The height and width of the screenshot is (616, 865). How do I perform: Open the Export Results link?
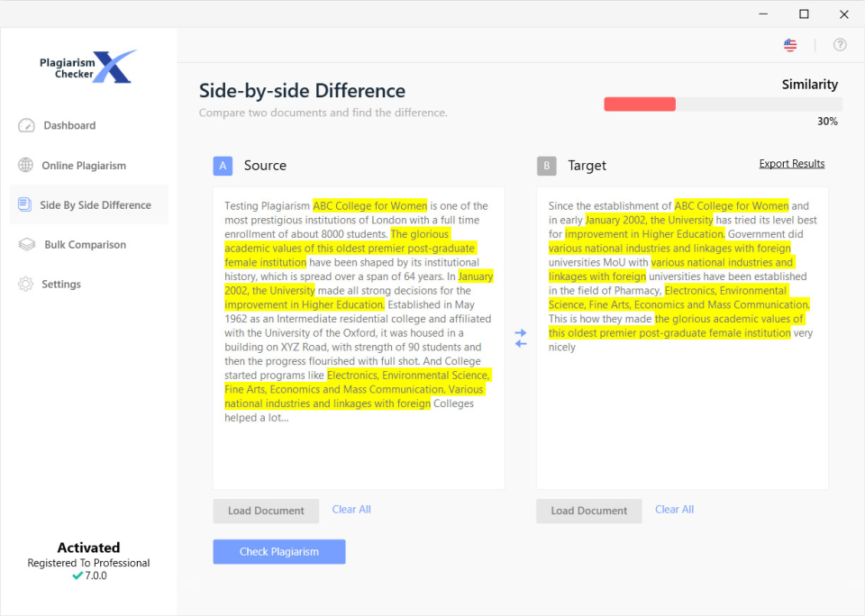pos(791,163)
